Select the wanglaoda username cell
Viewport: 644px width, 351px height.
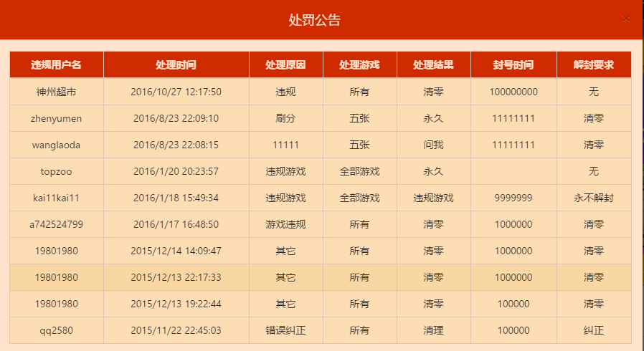pyautogui.click(x=57, y=145)
